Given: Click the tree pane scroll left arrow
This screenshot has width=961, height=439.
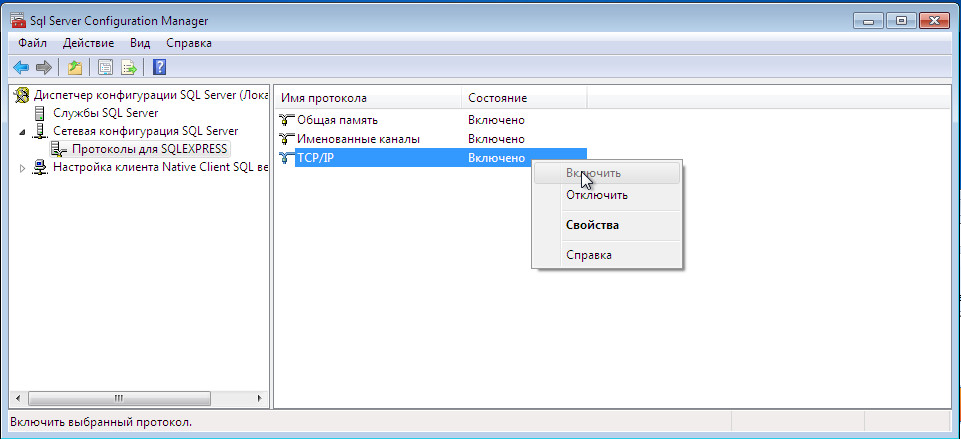Looking at the screenshot, I should pyautogui.click(x=18, y=399).
